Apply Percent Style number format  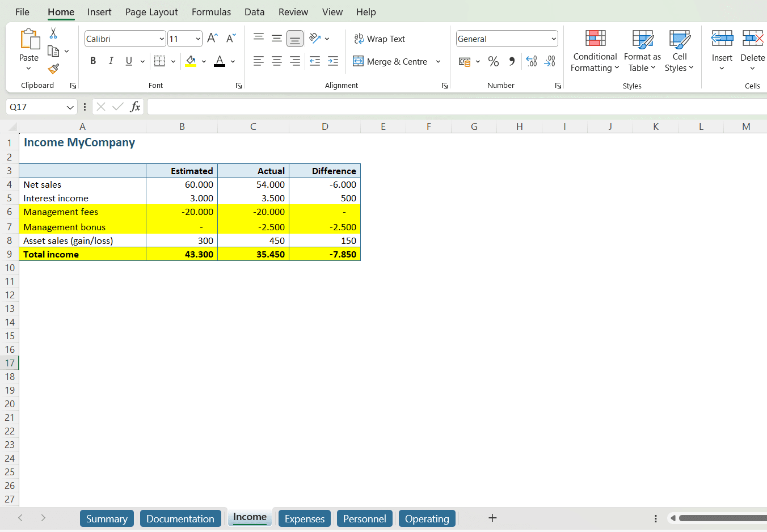(493, 61)
